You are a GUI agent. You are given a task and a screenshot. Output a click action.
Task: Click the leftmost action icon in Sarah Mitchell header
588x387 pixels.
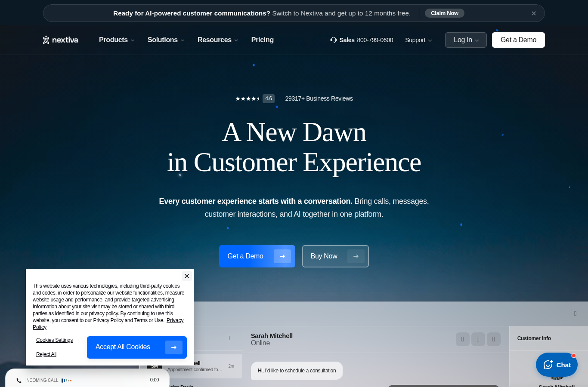tap(463, 339)
